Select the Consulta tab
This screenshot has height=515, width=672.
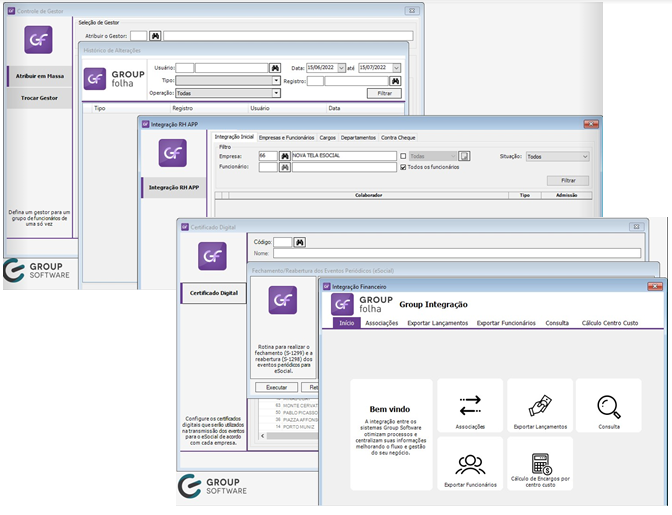tap(557, 323)
